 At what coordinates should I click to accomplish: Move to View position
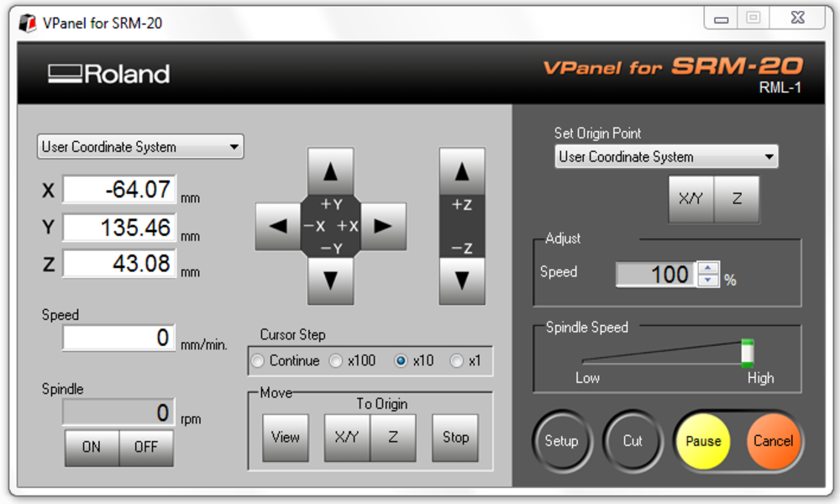(x=286, y=438)
